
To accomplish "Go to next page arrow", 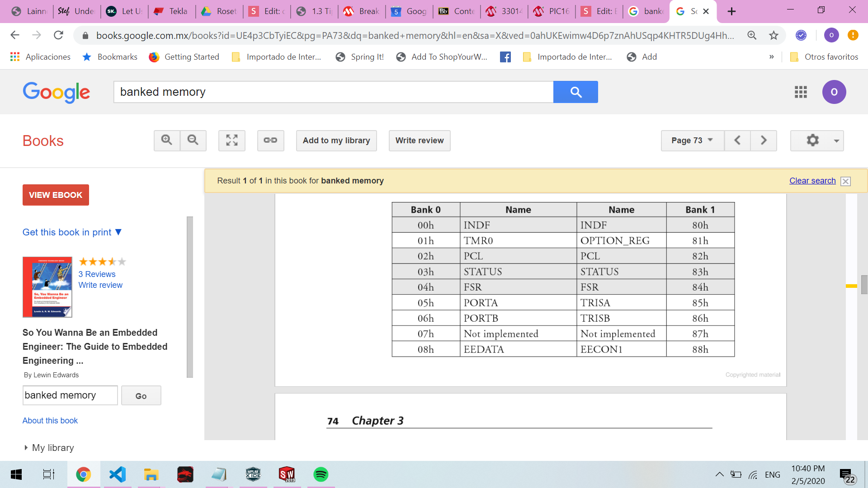I will pyautogui.click(x=764, y=141).
